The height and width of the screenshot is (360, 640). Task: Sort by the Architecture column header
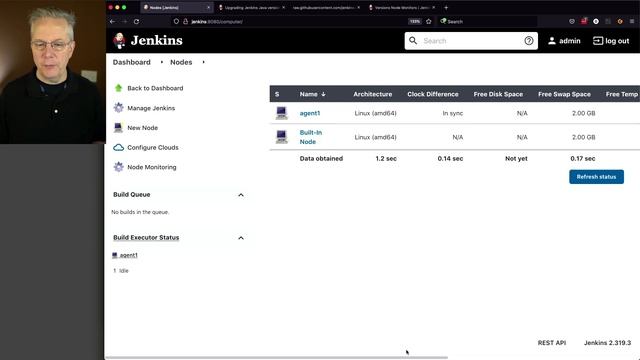tap(373, 94)
